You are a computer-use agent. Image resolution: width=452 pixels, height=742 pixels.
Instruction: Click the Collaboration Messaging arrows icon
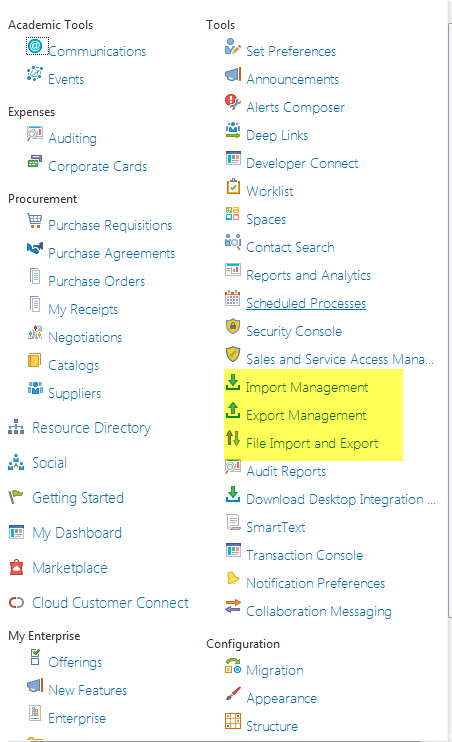pyautogui.click(x=233, y=606)
